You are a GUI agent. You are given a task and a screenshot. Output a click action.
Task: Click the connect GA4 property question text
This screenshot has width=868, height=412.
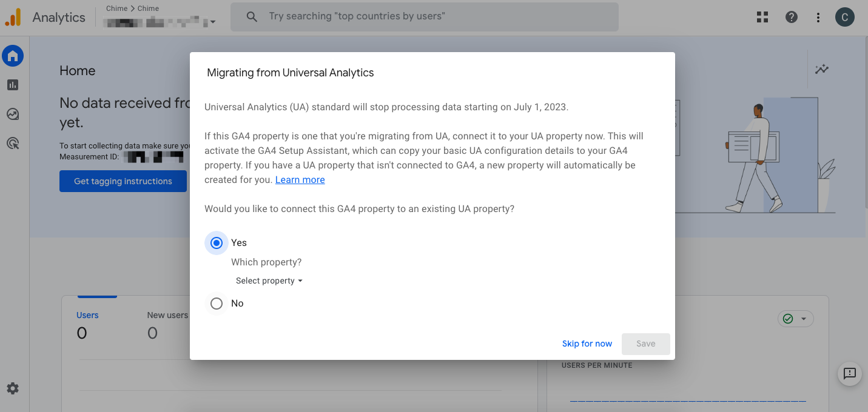pyautogui.click(x=360, y=209)
